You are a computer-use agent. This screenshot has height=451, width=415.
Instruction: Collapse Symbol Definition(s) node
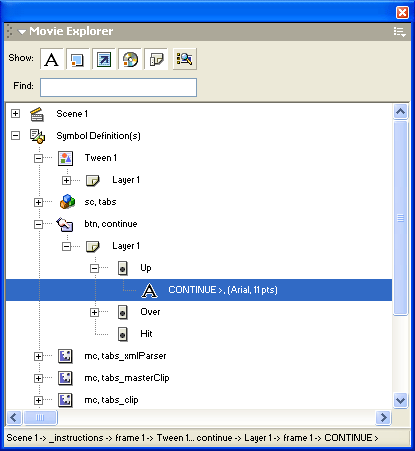(15, 136)
